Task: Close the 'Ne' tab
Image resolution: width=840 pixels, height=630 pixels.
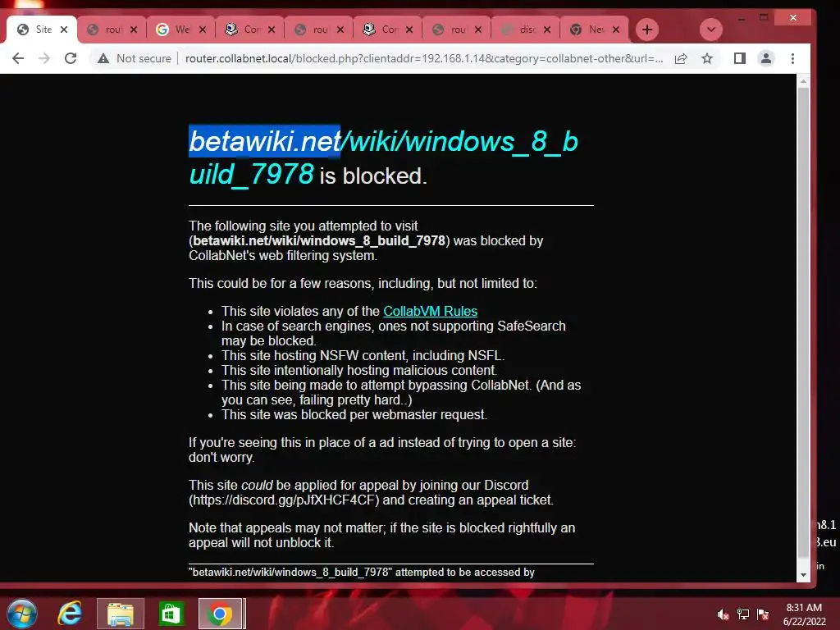Action: pos(616,30)
